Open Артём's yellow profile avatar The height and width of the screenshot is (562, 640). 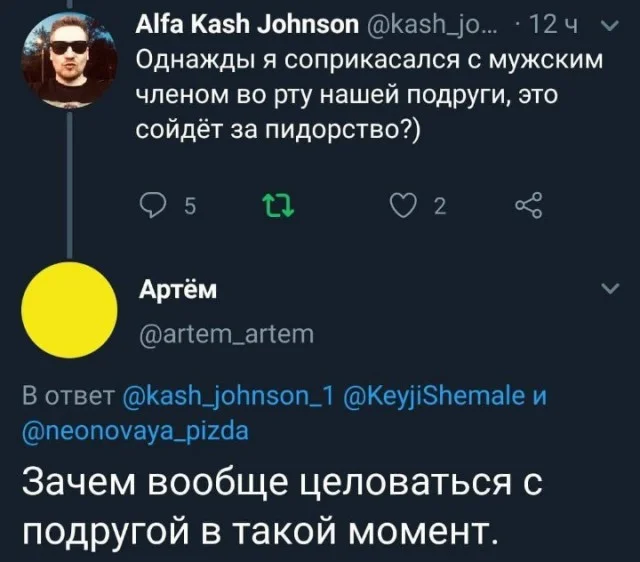point(67,312)
